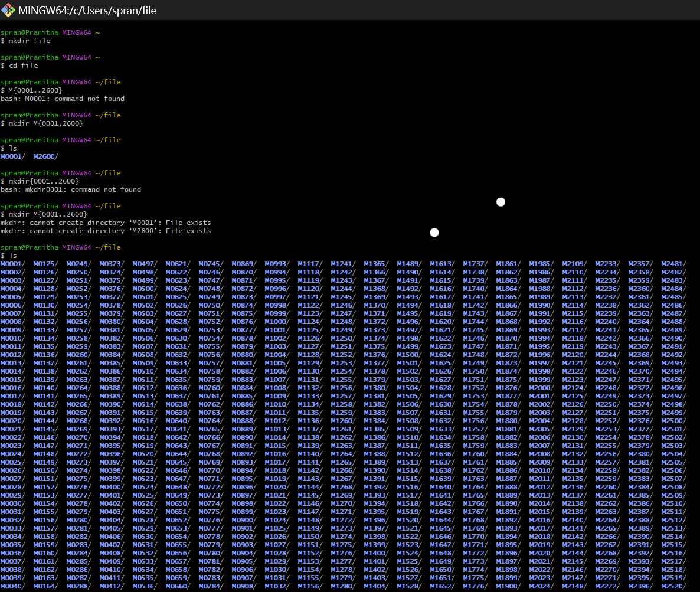Click directory M0900/ in listing
This screenshot has height=592, width=700.
point(244,519)
